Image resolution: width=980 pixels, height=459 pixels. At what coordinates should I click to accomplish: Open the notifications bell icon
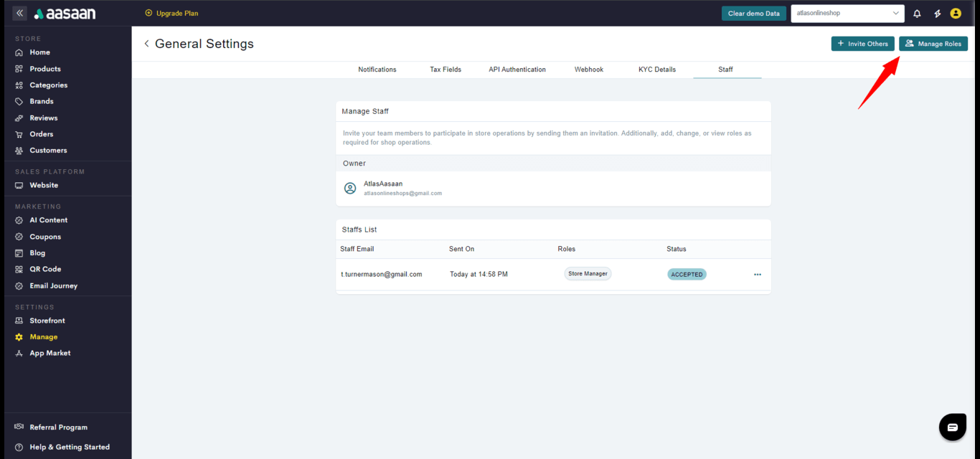pyautogui.click(x=917, y=14)
